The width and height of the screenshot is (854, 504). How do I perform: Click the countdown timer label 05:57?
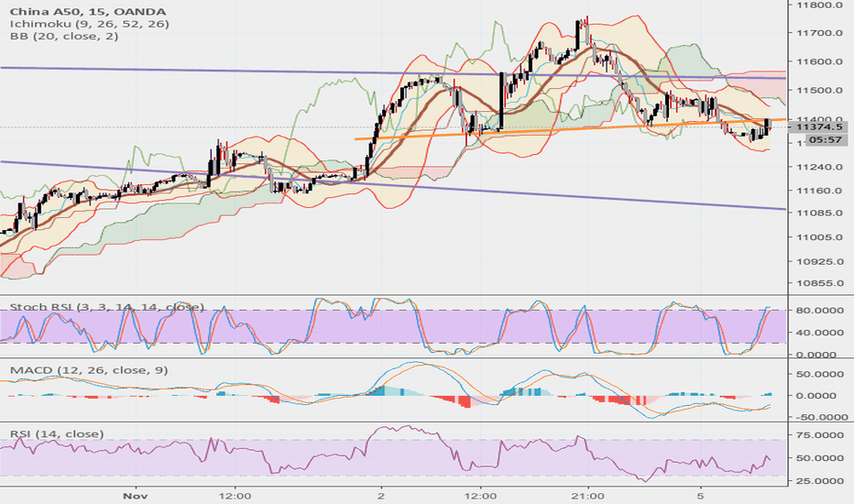[825, 140]
